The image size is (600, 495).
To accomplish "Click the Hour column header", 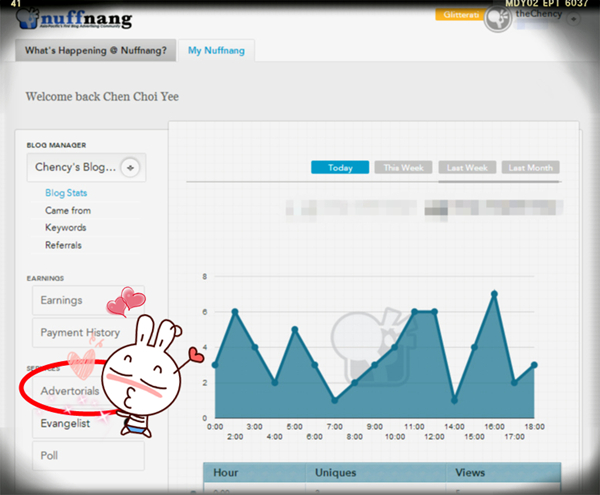I will pos(254,472).
